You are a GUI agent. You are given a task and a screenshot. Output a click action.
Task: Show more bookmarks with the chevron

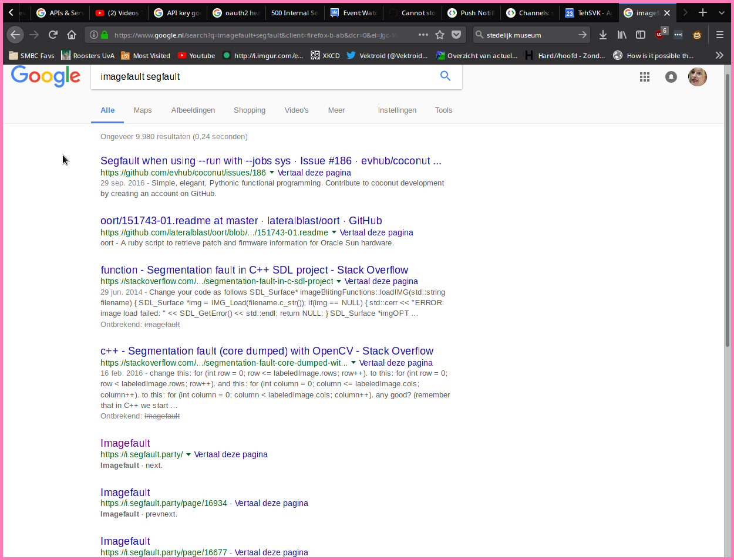[x=719, y=55]
